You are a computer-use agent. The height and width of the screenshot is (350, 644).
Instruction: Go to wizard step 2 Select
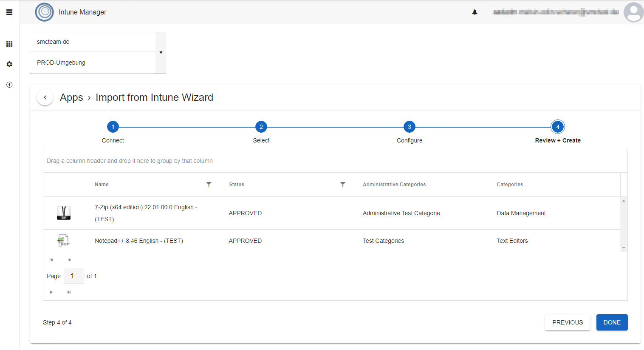261,127
